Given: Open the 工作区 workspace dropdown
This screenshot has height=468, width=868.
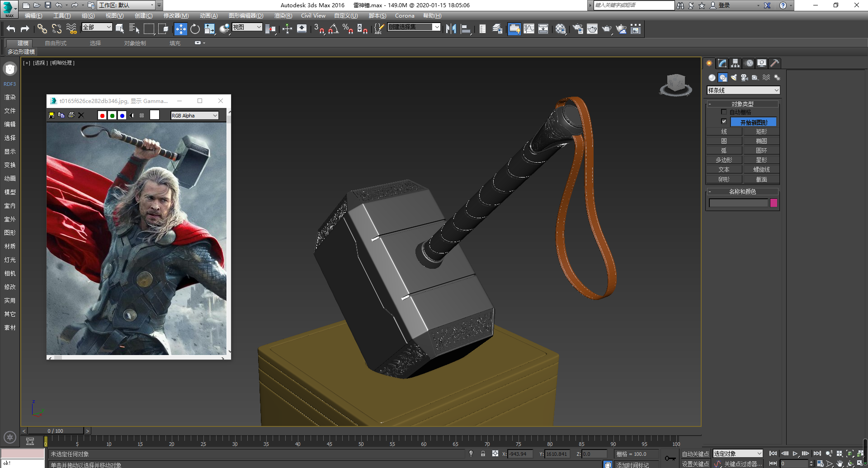Looking at the screenshot, I should pyautogui.click(x=126, y=5).
